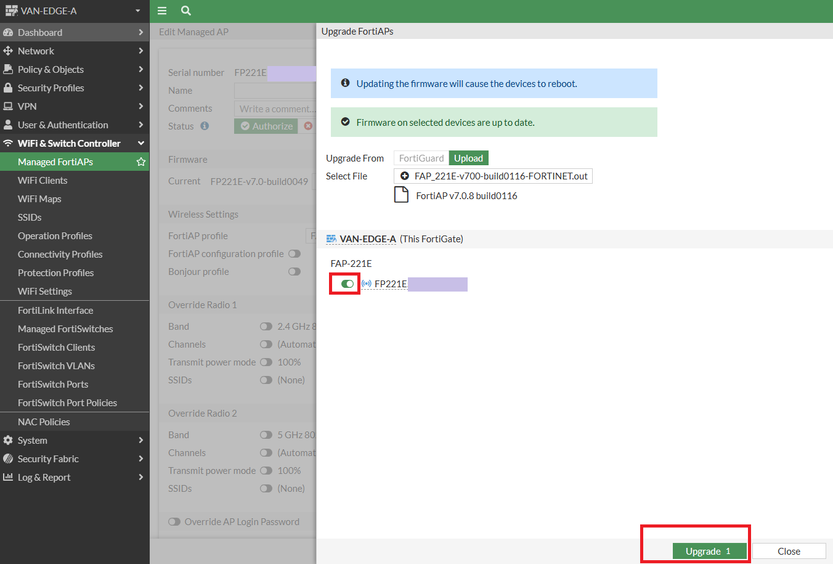Click the plus icon in Select File field
This screenshot has height=564, width=833.
tap(404, 176)
